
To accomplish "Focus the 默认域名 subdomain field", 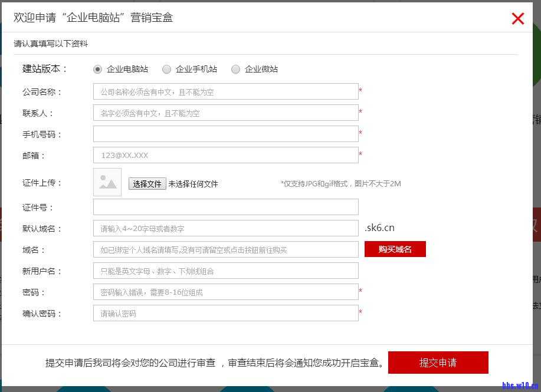I will point(225,229).
